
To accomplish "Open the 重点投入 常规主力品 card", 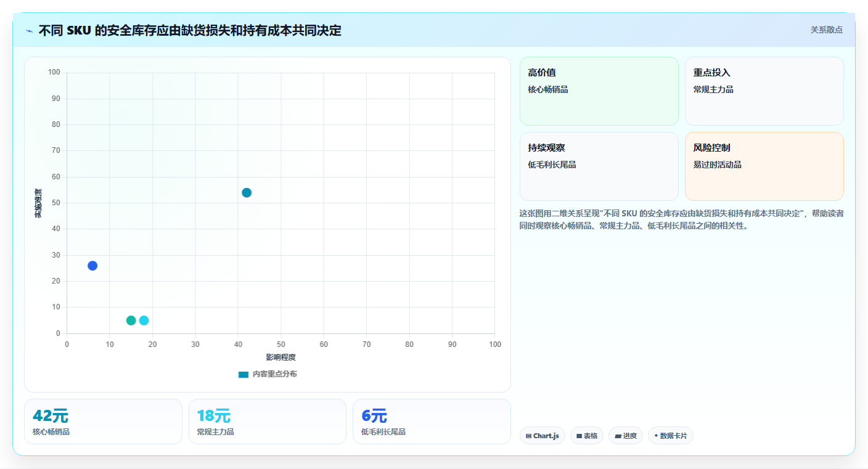I will click(x=764, y=91).
